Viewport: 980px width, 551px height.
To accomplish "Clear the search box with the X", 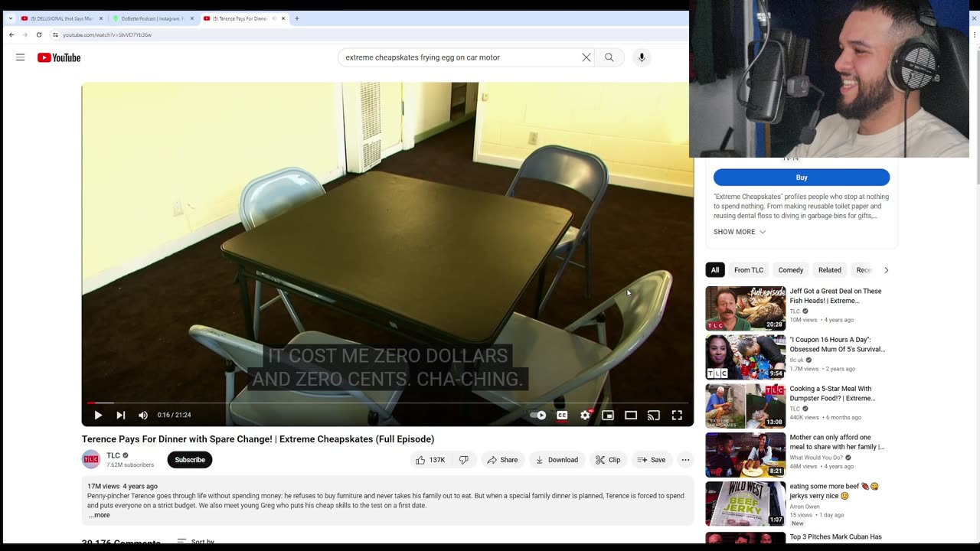I will [x=586, y=57].
